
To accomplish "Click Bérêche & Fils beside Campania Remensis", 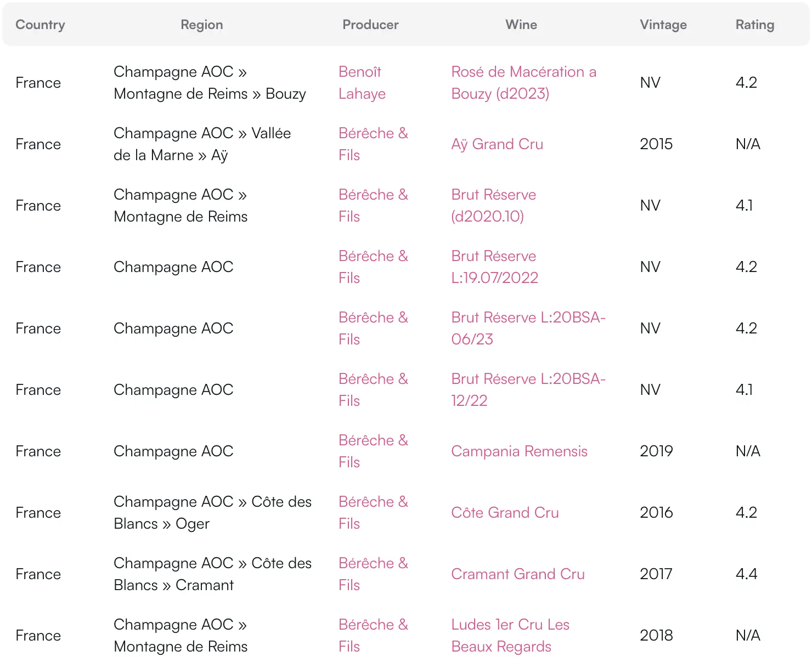I will 373,451.
